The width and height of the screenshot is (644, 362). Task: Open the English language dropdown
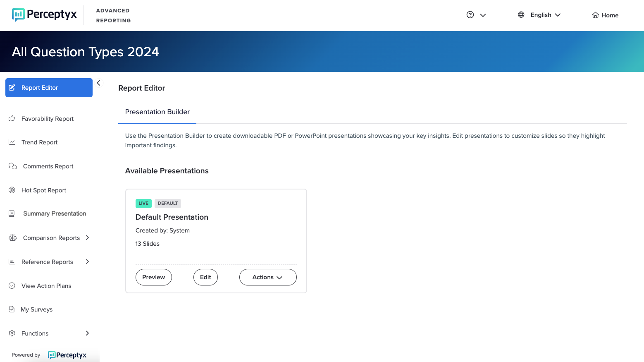pos(546,15)
